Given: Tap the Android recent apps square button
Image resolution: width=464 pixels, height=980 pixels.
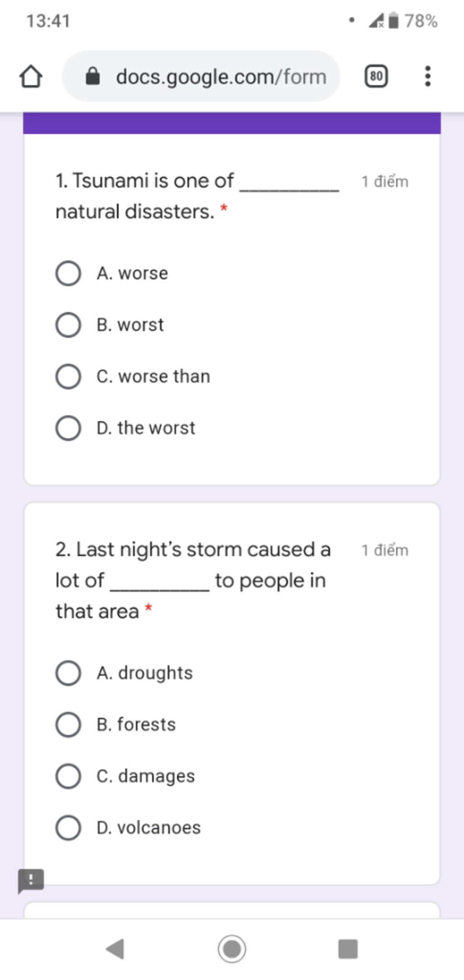Looking at the screenshot, I should [348, 949].
